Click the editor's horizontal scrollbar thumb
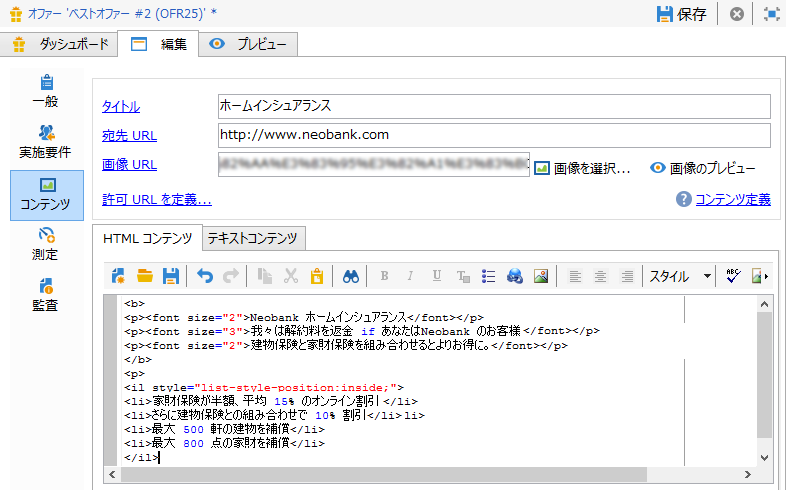The width and height of the screenshot is (798, 490). coord(384,474)
